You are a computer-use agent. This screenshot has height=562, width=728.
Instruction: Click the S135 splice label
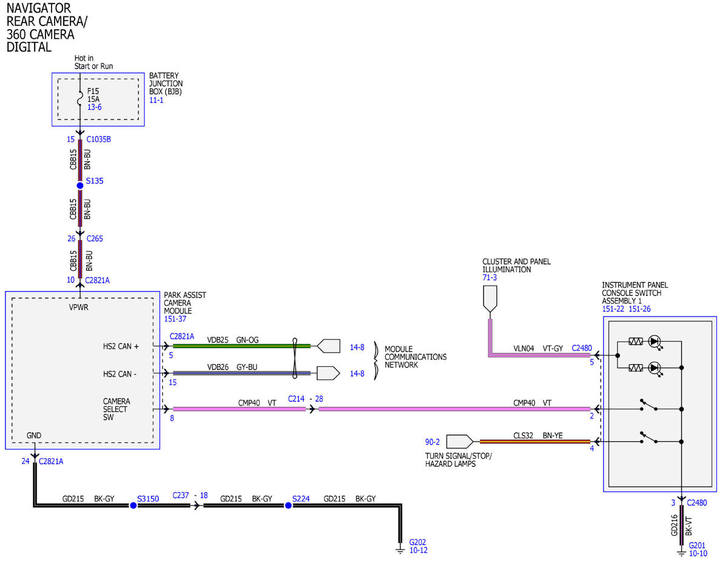[x=94, y=181]
